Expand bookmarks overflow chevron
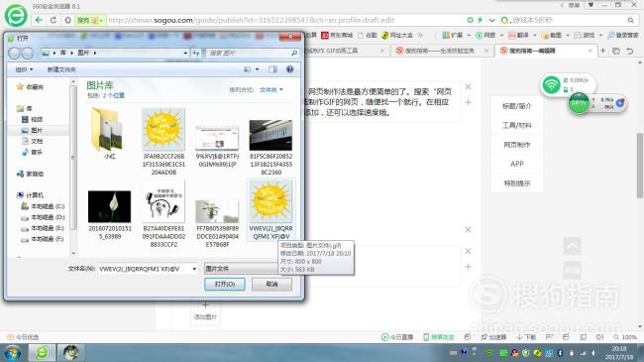The image size is (644, 362). 420,36
